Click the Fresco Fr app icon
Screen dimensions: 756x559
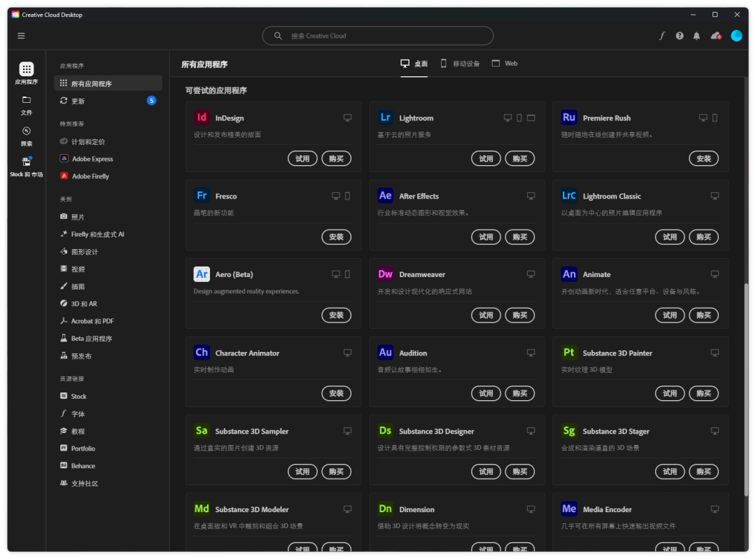[202, 196]
